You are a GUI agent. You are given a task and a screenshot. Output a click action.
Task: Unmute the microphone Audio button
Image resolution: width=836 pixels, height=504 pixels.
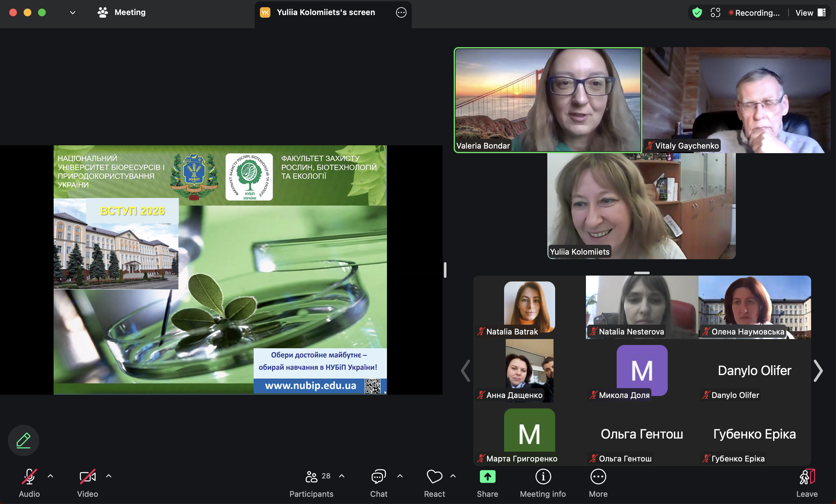coord(29,477)
